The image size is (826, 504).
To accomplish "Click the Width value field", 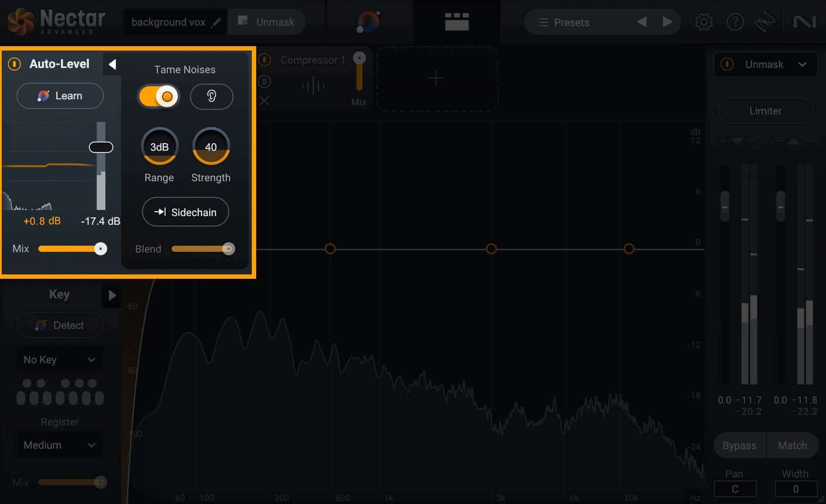I will (x=796, y=489).
